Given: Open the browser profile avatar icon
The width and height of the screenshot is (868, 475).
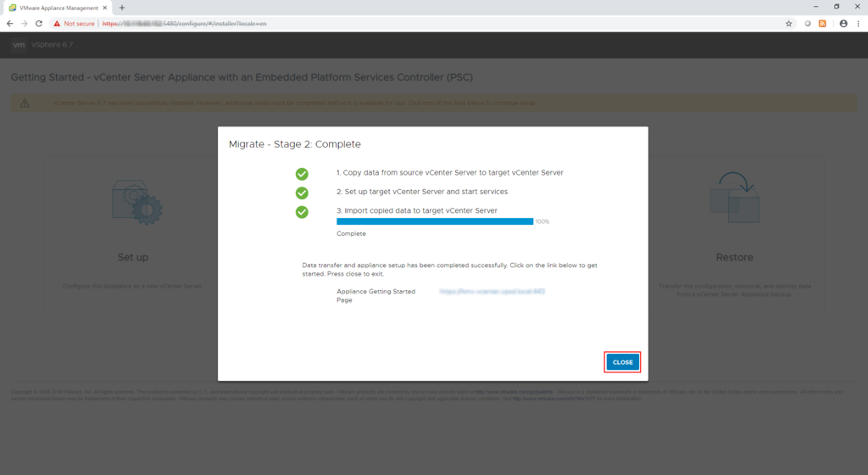Looking at the screenshot, I should (843, 24).
